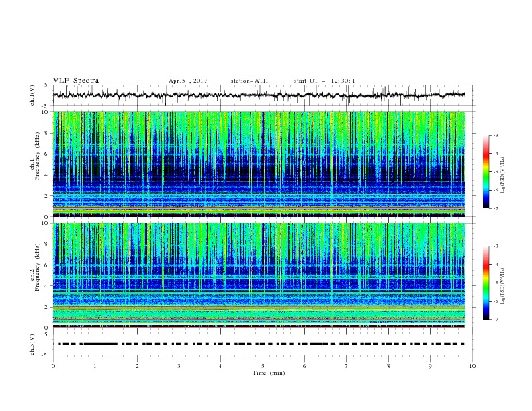Click the "-3" tick of the ch.1 colorbar

495,135
